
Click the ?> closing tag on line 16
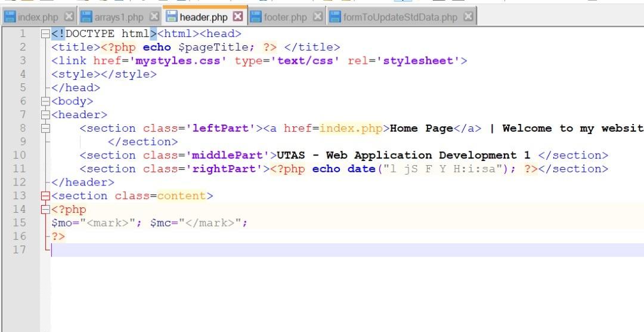pyautogui.click(x=58, y=237)
